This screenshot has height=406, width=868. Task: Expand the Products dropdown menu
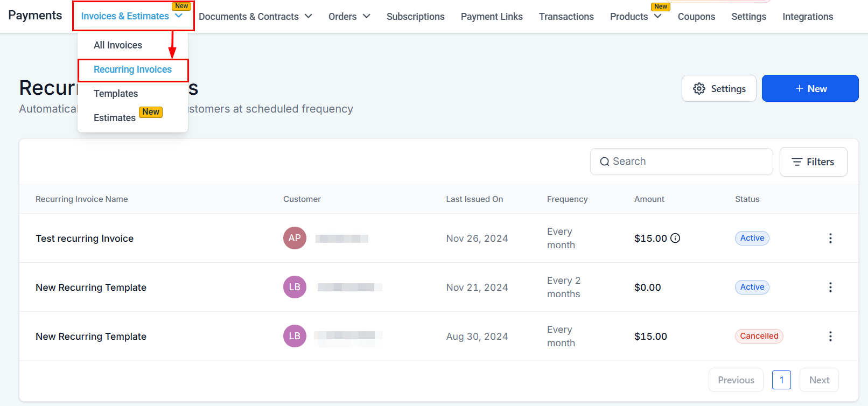point(635,17)
